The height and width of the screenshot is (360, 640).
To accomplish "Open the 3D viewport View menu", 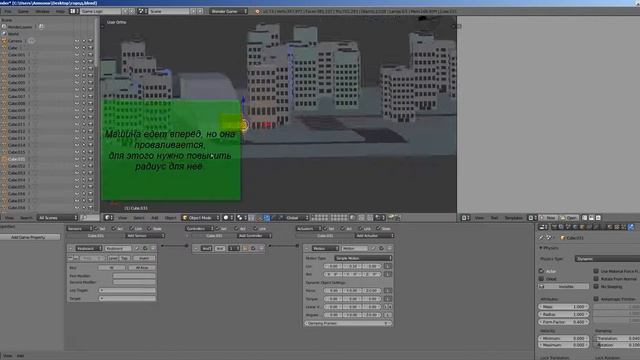I will pyautogui.click(x=122, y=218).
